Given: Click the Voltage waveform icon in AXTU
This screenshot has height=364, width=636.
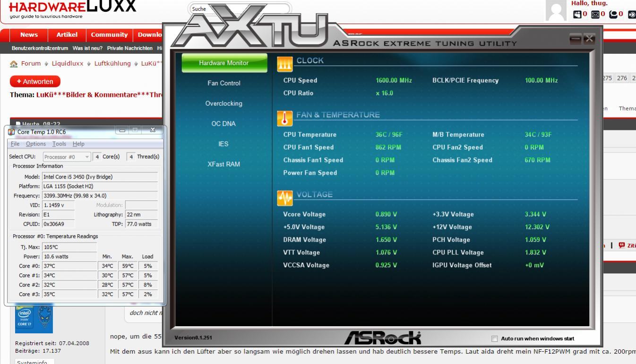Looking at the screenshot, I should coord(284,198).
